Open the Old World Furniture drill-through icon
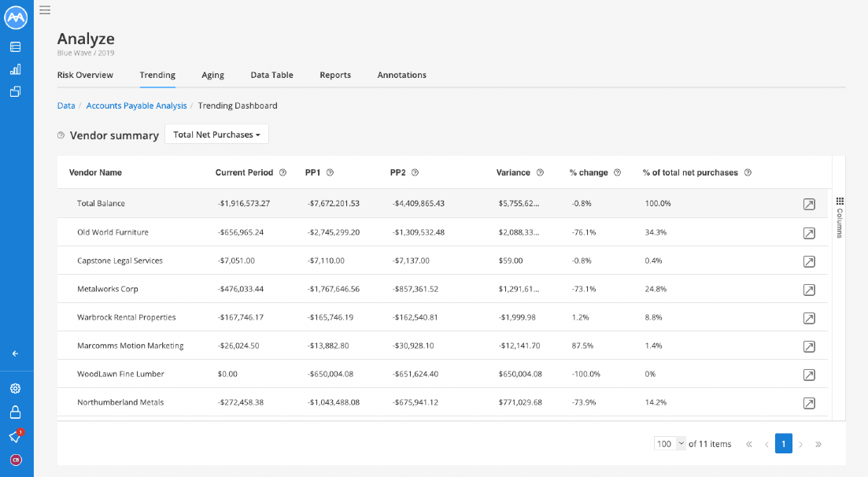The height and width of the screenshot is (477, 868). [x=809, y=233]
